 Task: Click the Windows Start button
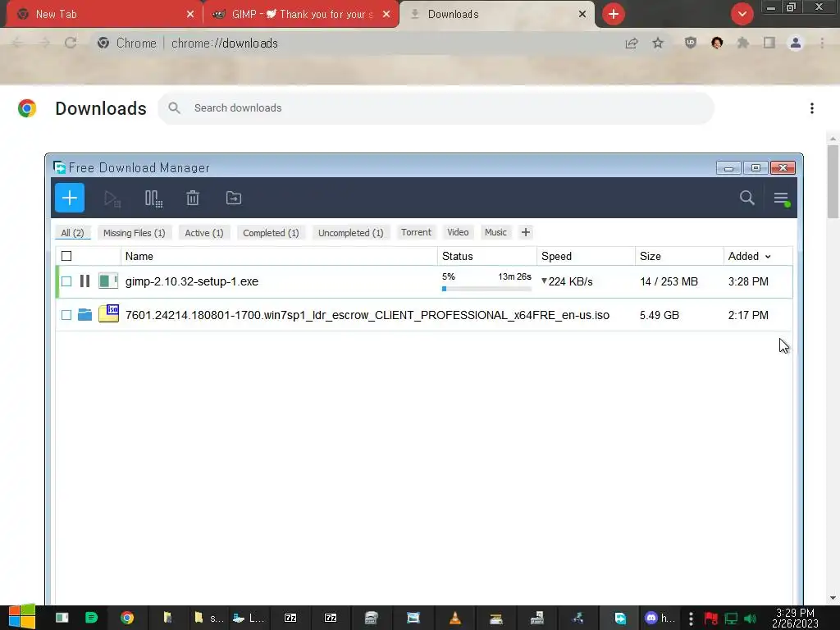(21, 618)
